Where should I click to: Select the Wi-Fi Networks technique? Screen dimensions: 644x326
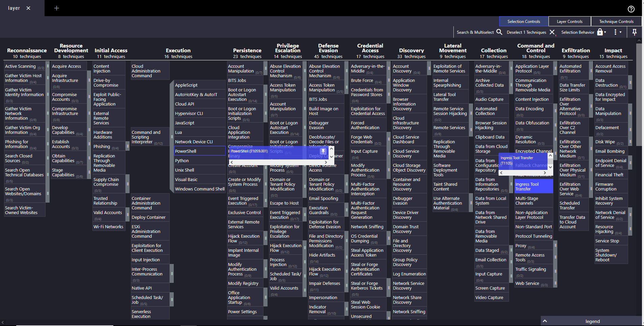(109, 226)
